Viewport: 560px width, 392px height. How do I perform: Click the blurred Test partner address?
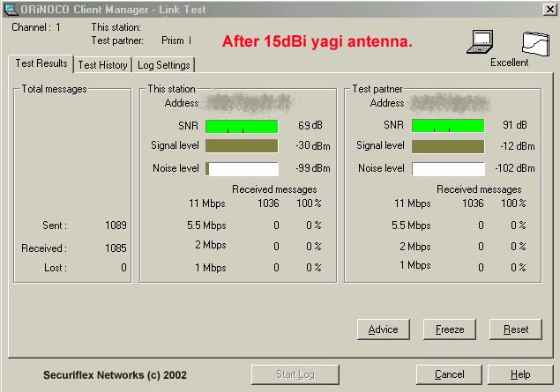click(x=450, y=103)
